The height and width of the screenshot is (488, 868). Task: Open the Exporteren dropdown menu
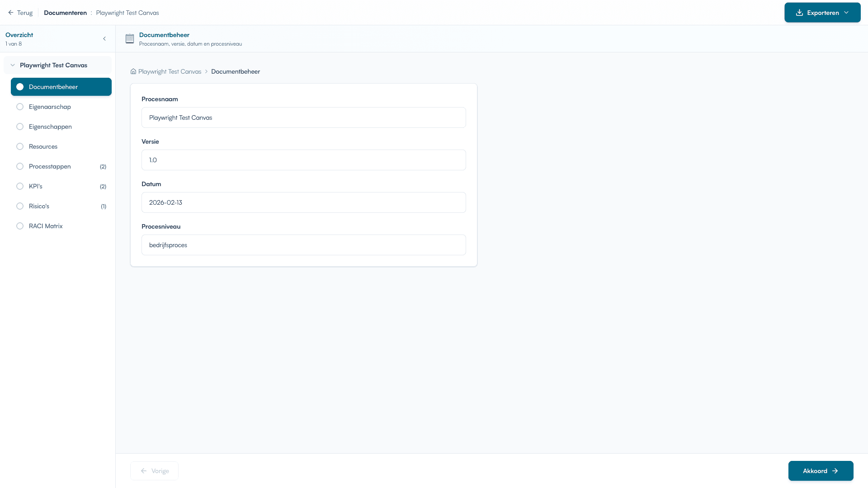coord(846,12)
